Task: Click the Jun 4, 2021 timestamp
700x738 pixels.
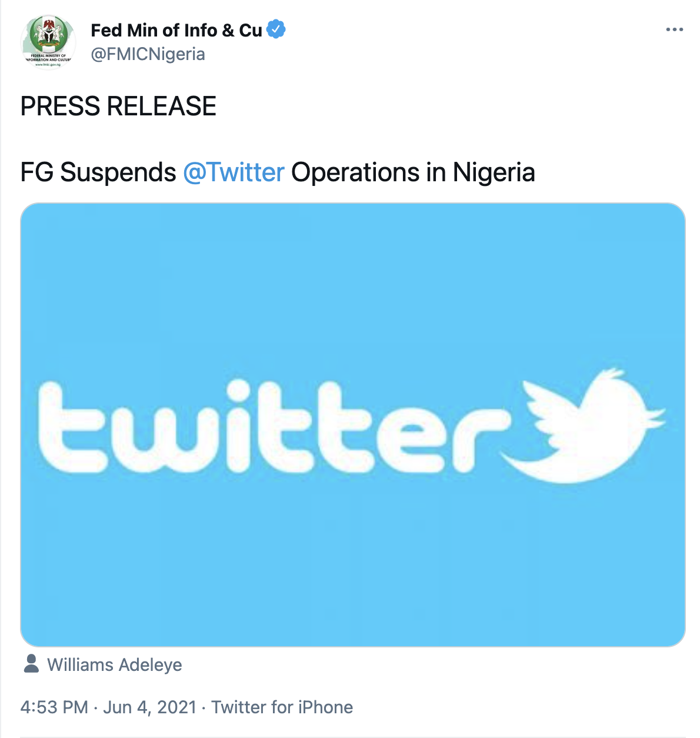Action: pos(150,706)
